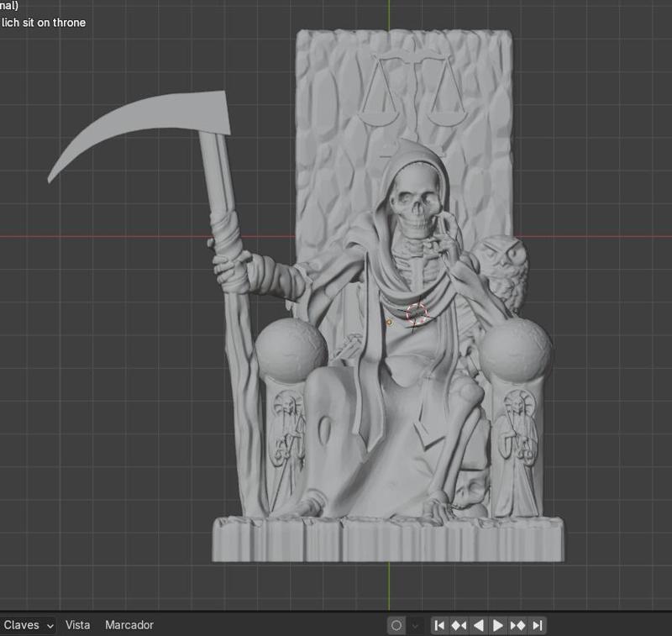Open the Vista menu

pos(77,625)
